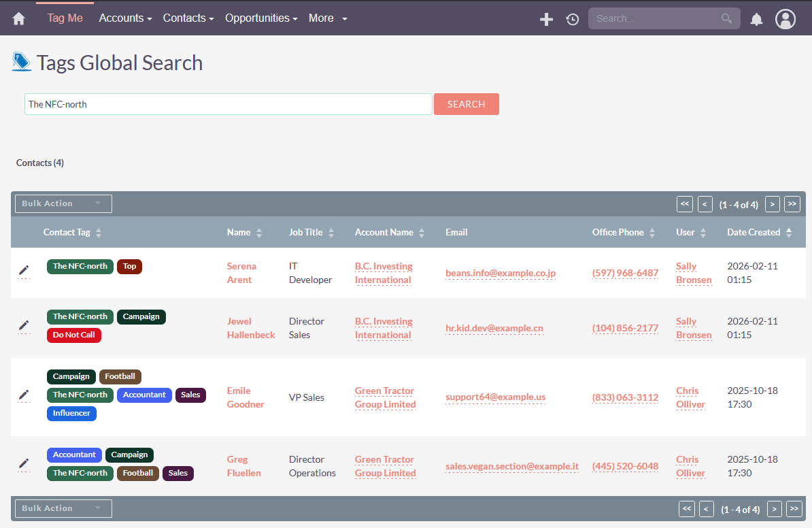Edit Greg Fluellen row with pencil icon
812x528 pixels.
[x=24, y=463]
